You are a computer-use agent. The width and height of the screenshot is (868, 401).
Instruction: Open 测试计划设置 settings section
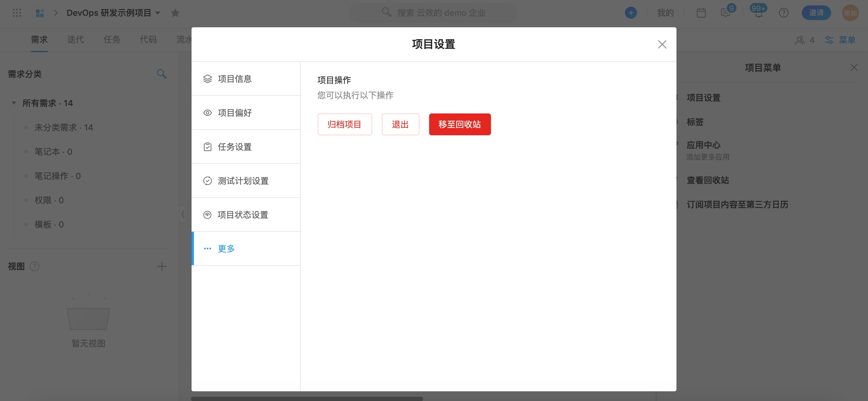click(246, 181)
